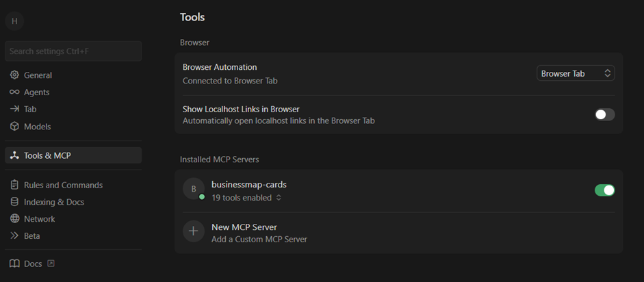Enable Show Localhost Links in Browser toggle

click(604, 114)
